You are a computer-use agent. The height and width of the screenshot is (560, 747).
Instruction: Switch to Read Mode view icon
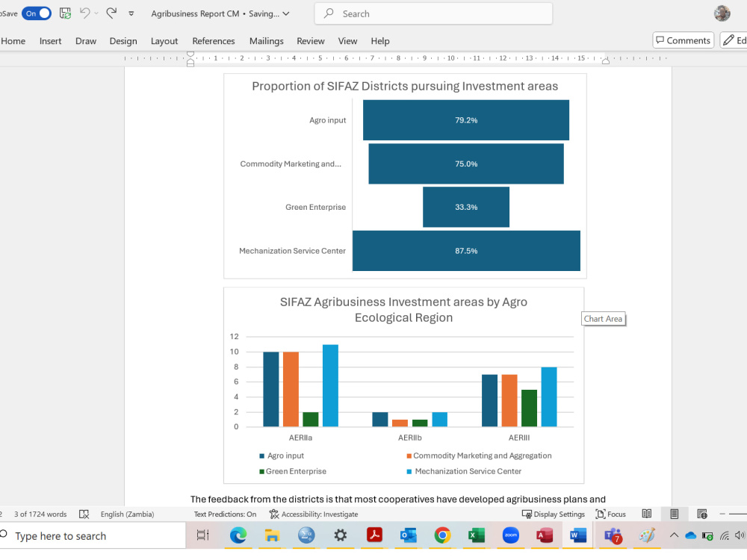[646, 514]
